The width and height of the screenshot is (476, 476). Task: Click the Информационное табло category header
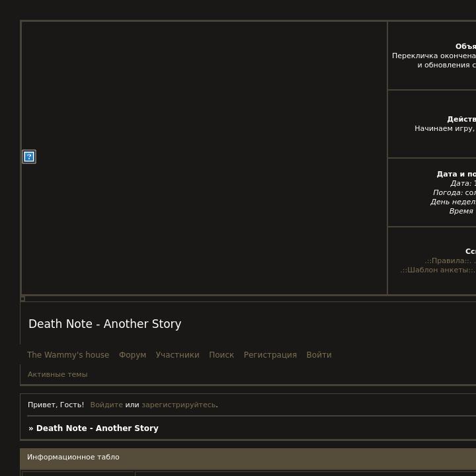(73, 457)
